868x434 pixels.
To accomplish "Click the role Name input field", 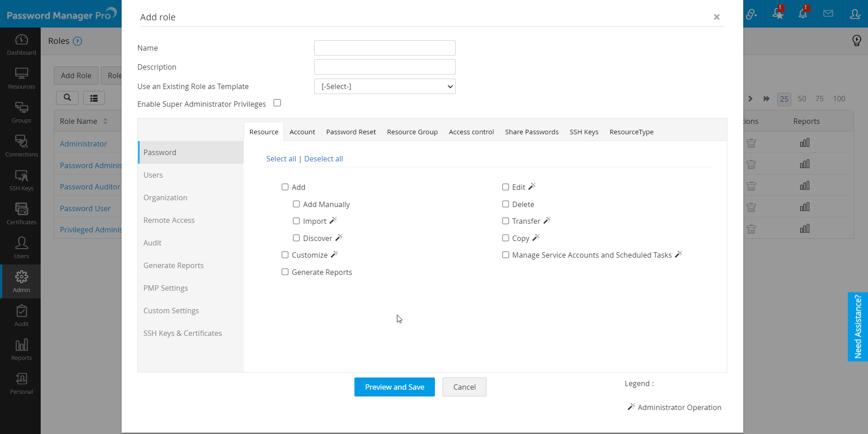I will pos(385,48).
